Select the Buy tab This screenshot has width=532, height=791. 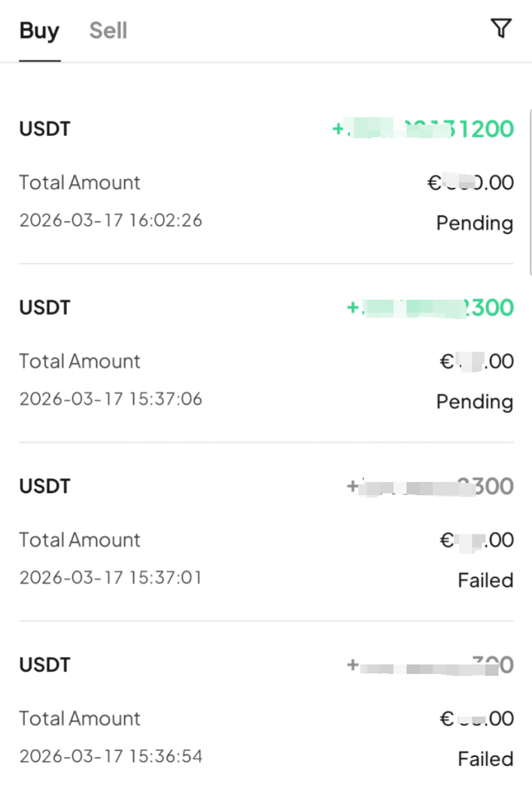[x=39, y=31]
